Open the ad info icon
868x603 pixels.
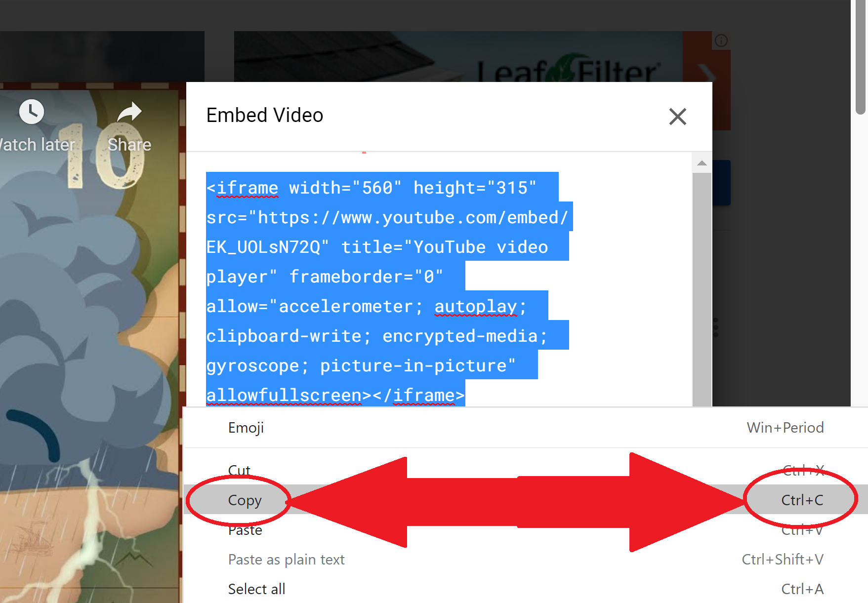click(x=721, y=40)
